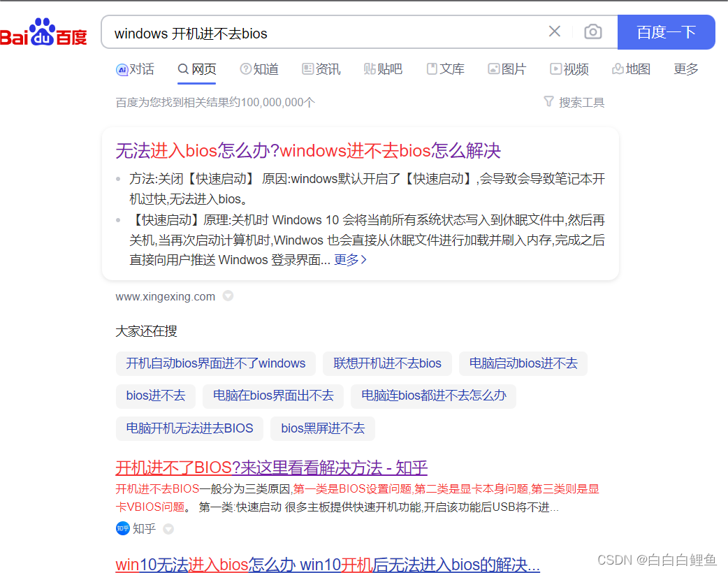Click the document icon on 文库 tab
This screenshot has width=728, height=573.
(x=432, y=68)
